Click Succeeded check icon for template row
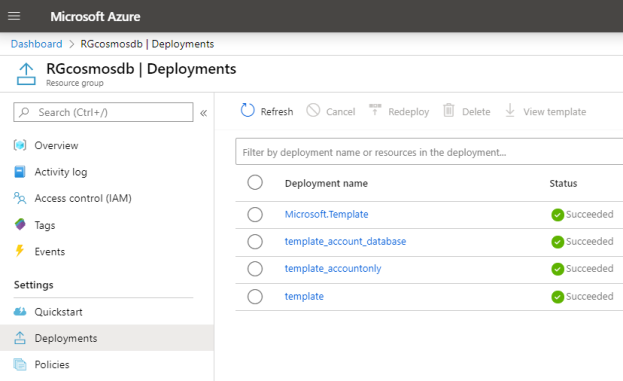 557,296
